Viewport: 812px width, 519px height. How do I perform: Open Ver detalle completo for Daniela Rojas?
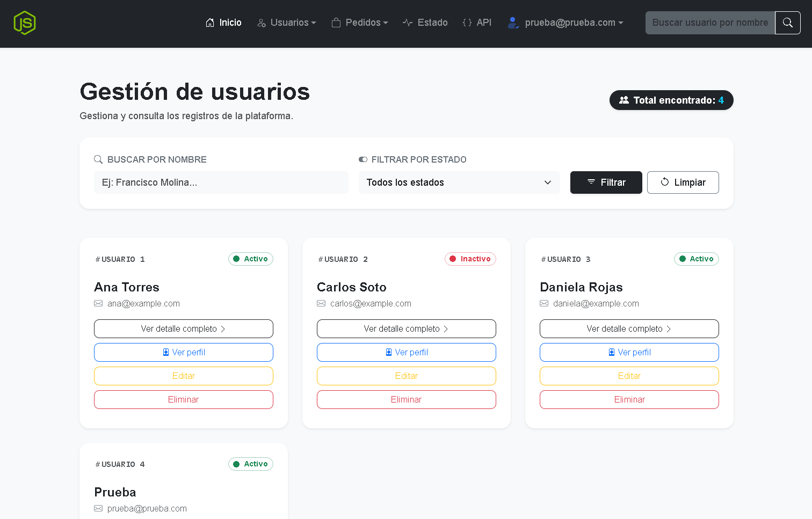629,328
